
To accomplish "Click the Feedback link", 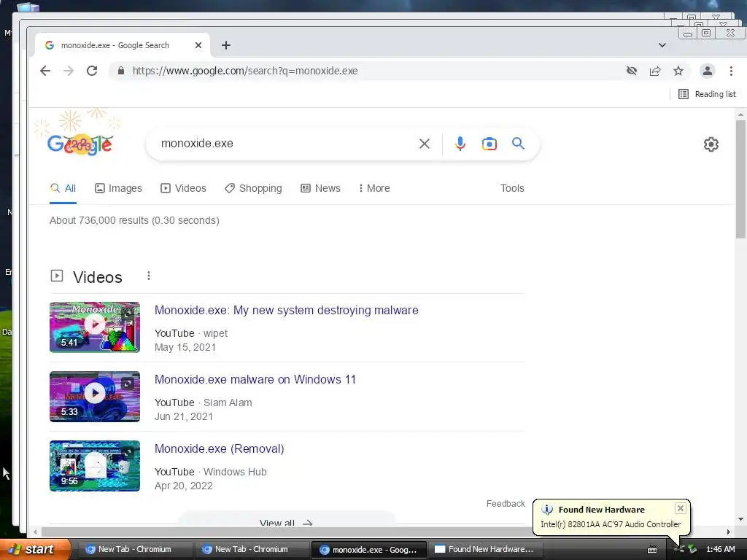I will pyautogui.click(x=506, y=504).
